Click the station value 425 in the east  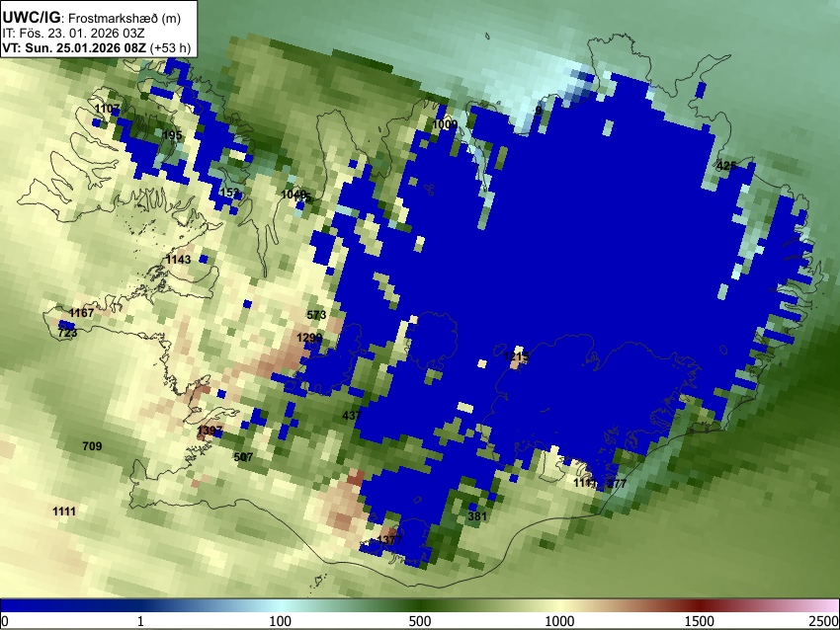(726, 165)
